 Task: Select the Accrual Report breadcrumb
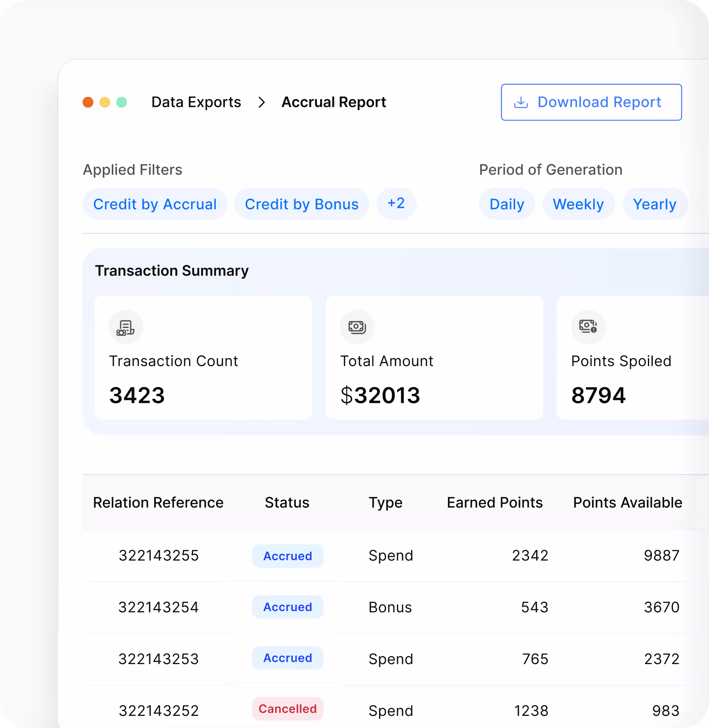(334, 102)
